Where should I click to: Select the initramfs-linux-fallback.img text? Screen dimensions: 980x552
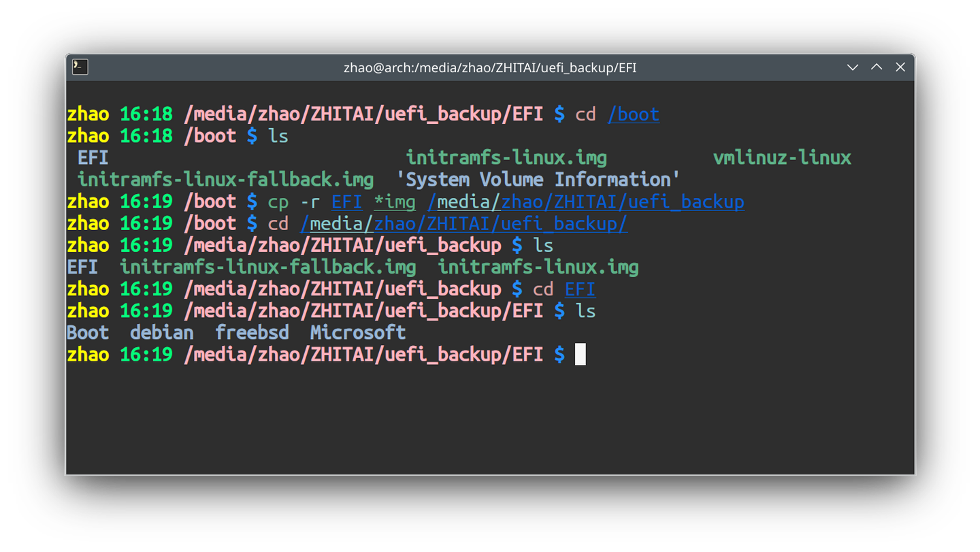(225, 179)
